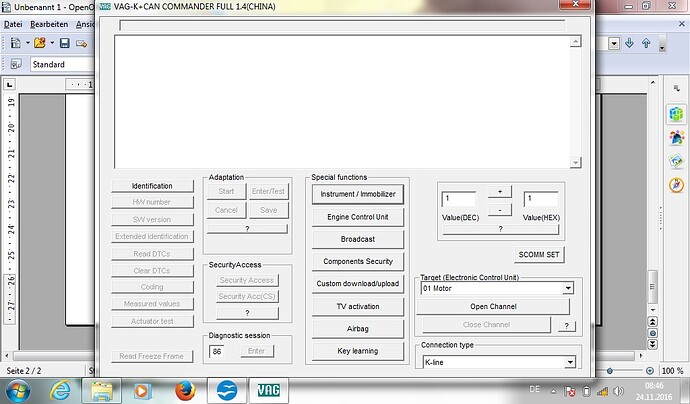This screenshot has width=690, height=404.
Task: Click the Open file folder icon in OpenOffice
Action: (x=40, y=43)
